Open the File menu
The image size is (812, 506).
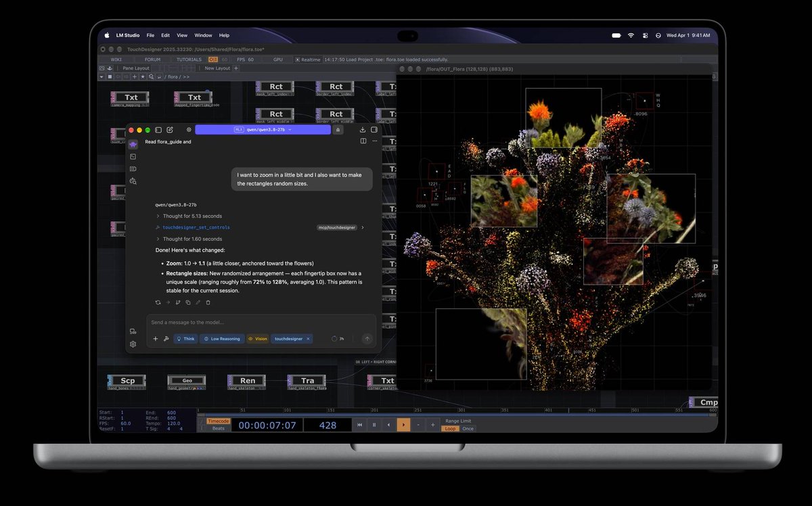(x=150, y=35)
